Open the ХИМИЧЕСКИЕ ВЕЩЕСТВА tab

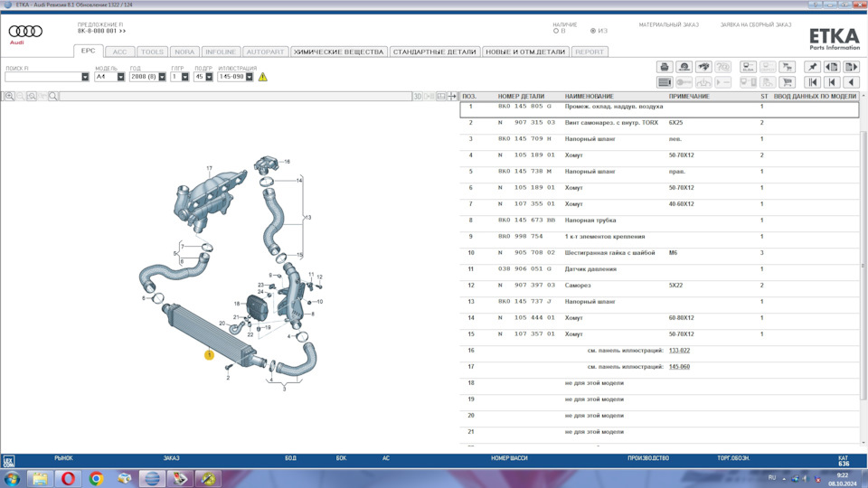338,52
